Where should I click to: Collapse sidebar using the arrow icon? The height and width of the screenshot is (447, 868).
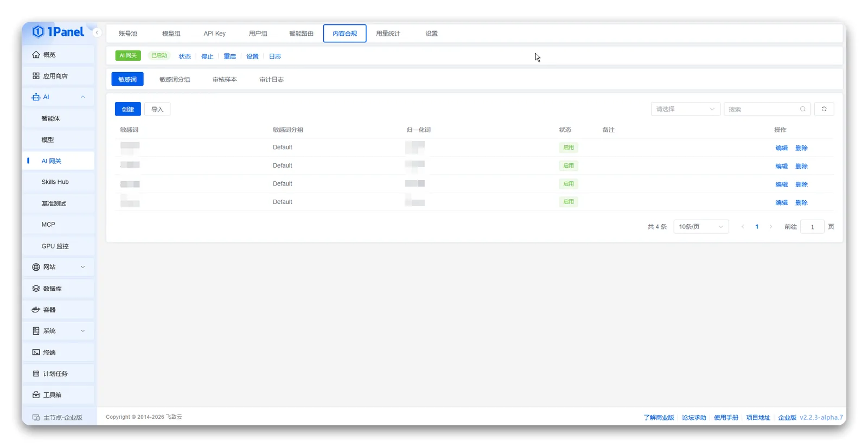click(x=97, y=33)
